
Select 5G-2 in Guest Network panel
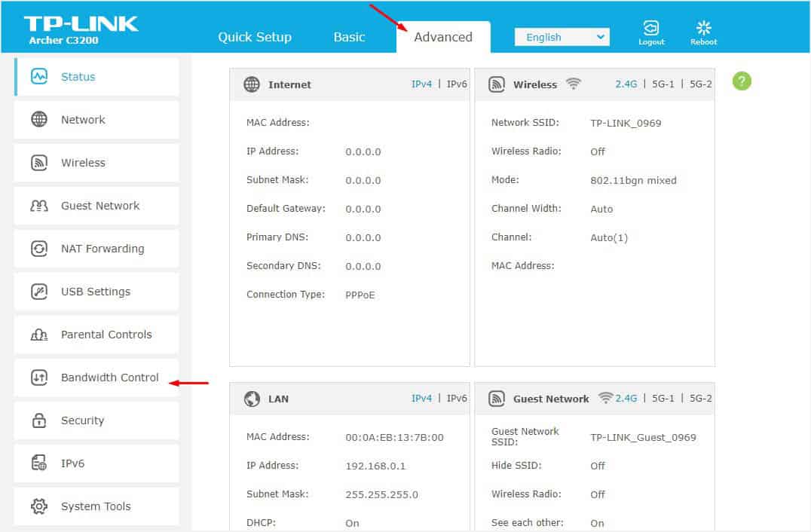click(x=701, y=398)
